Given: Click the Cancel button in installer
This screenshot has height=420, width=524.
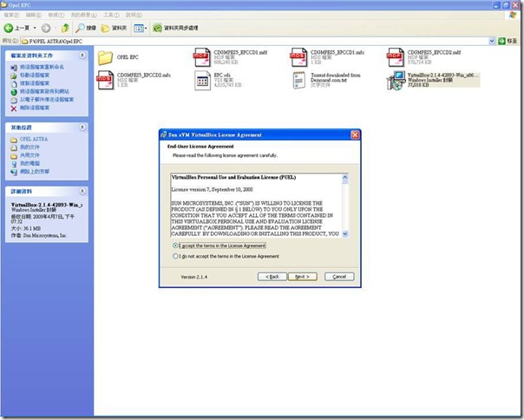Looking at the screenshot, I should (x=339, y=277).
